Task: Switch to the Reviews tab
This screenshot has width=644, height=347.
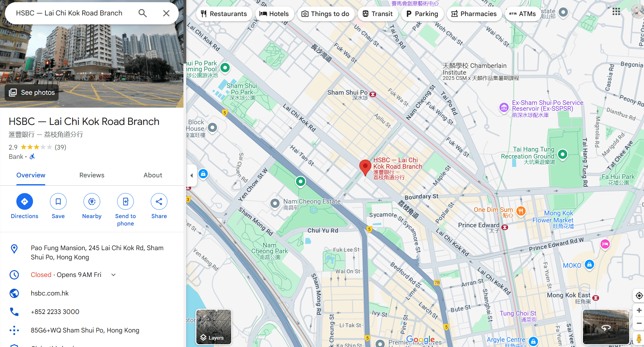Action: pos(92,175)
